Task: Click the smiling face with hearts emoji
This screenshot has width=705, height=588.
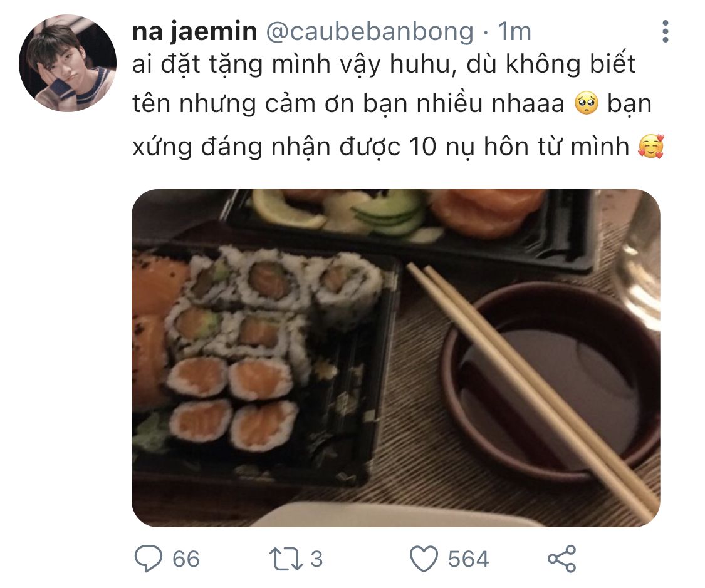Action: pyautogui.click(x=650, y=147)
